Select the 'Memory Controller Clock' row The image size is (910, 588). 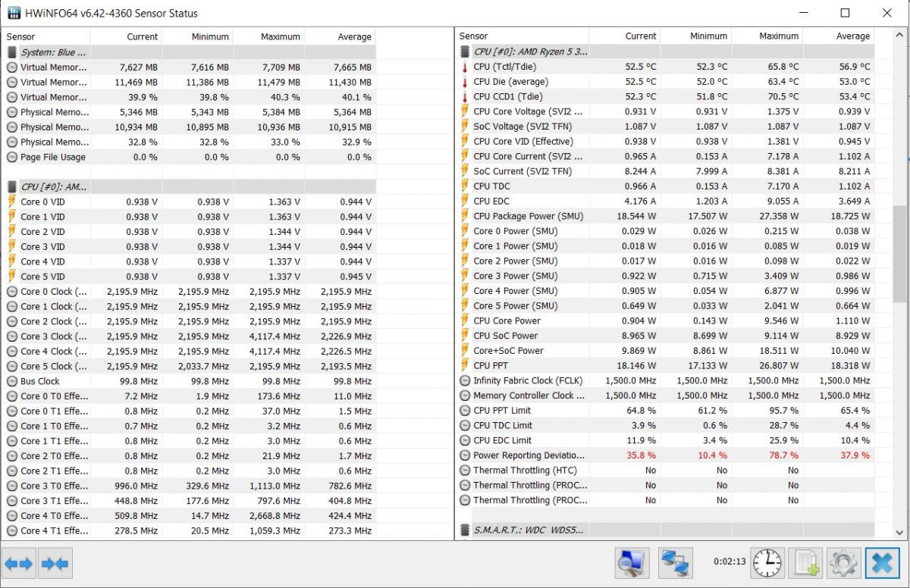click(664, 396)
